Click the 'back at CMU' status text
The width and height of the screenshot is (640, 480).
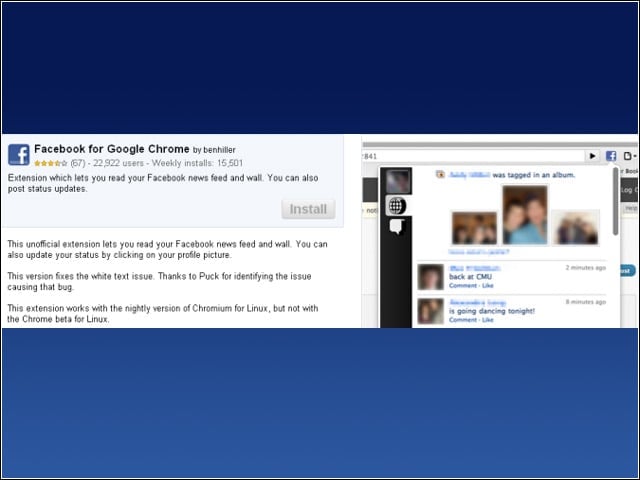coord(470,277)
